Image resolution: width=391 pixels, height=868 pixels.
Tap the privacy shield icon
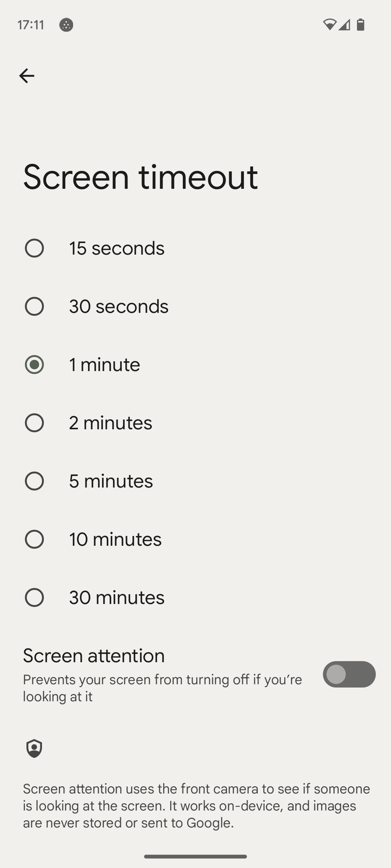[34, 748]
